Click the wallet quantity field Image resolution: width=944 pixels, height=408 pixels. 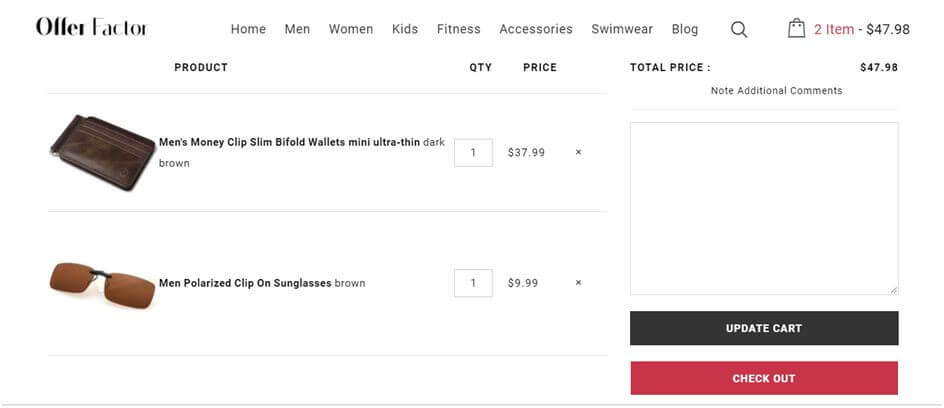[x=473, y=153]
